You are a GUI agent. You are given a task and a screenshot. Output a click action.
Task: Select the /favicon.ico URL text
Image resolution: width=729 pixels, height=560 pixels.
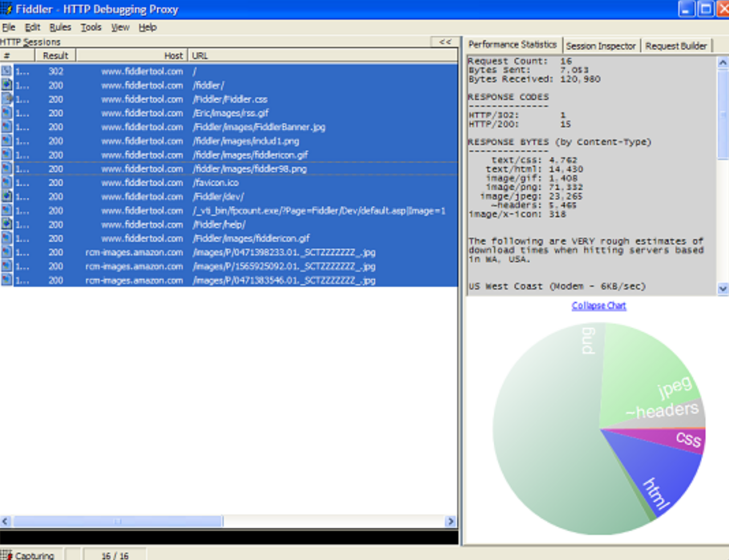tap(216, 183)
